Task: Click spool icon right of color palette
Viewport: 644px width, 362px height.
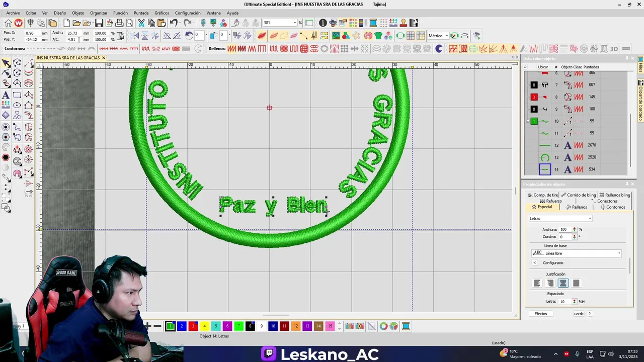Action: pos(406,326)
